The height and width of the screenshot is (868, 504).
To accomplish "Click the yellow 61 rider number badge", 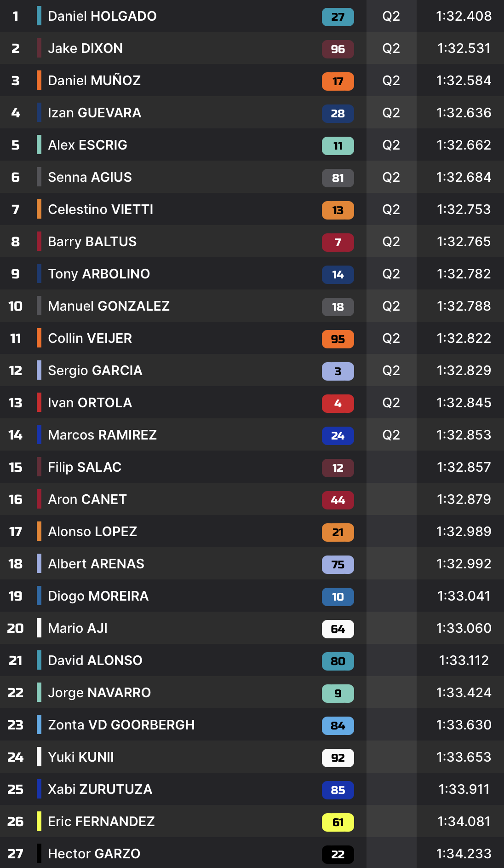I will pos(338,822).
